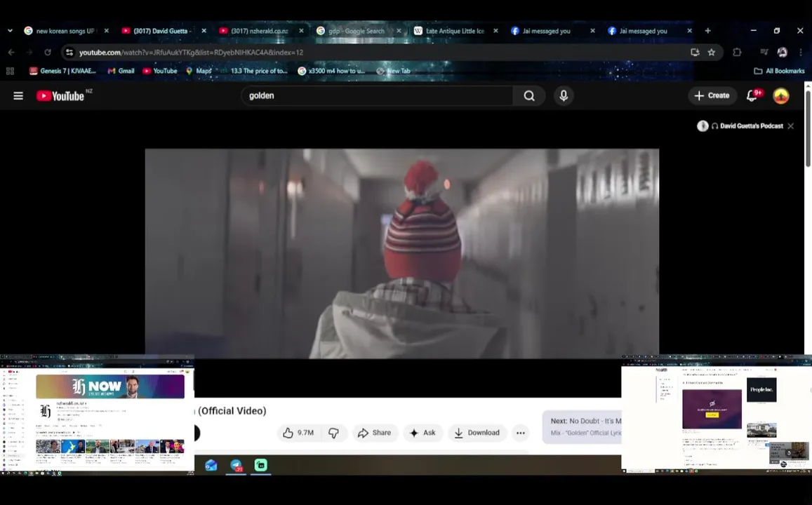The width and height of the screenshot is (812, 505).
Task: Start voice search with the microphone
Action: tap(564, 95)
